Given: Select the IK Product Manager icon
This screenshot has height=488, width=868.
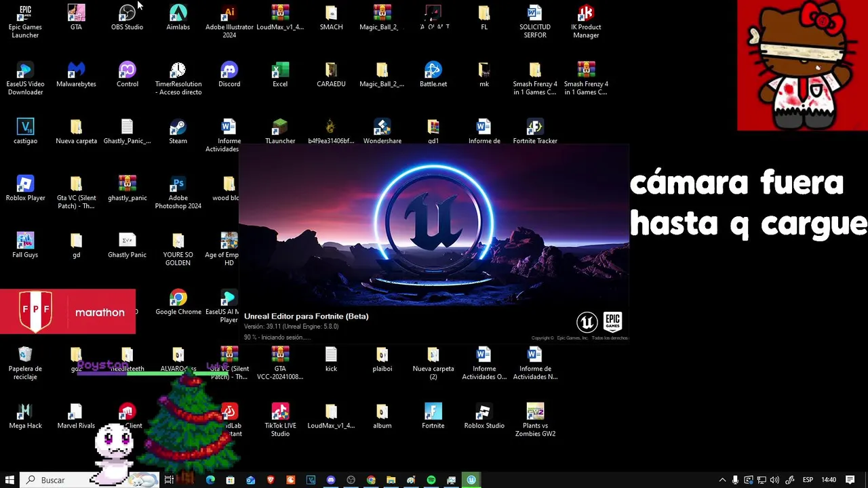Looking at the screenshot, I should click(x=586, y=20).
